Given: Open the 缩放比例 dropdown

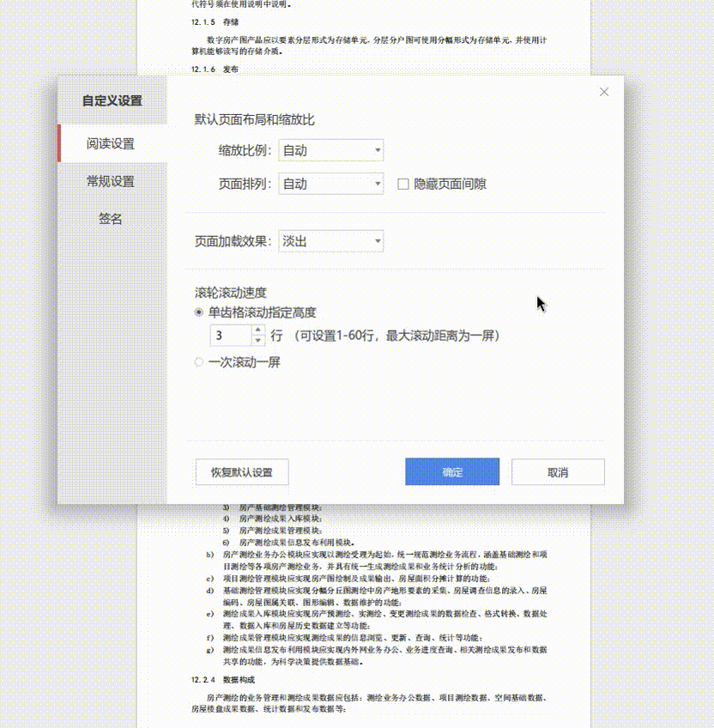Looking at the screenshot, I should [331, 150].
